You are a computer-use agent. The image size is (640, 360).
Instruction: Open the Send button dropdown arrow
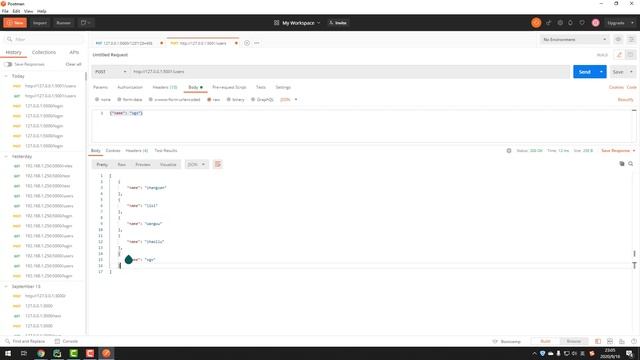click(x=601, y=72)
